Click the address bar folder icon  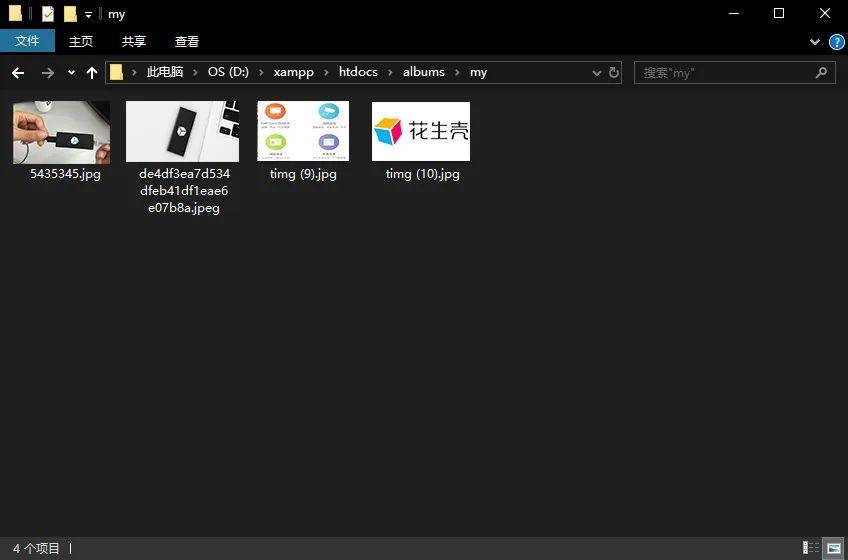[116, 72]
